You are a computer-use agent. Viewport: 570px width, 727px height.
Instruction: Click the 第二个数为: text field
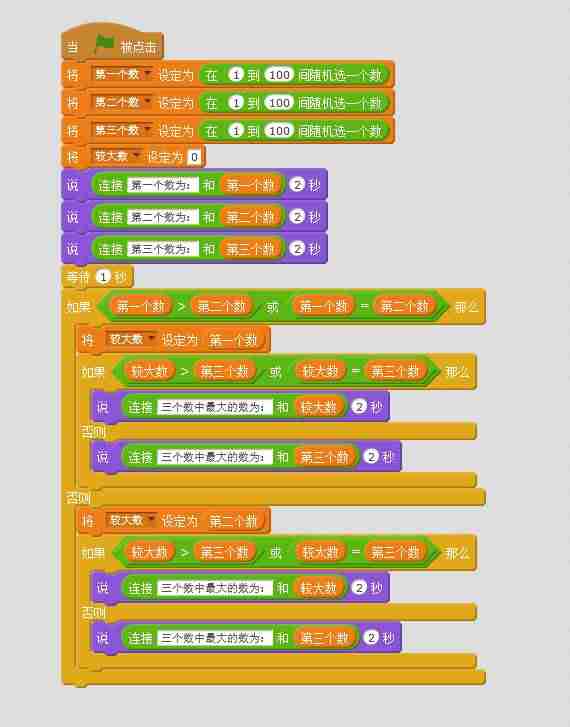pyautogui.click(x=162, y=217)
